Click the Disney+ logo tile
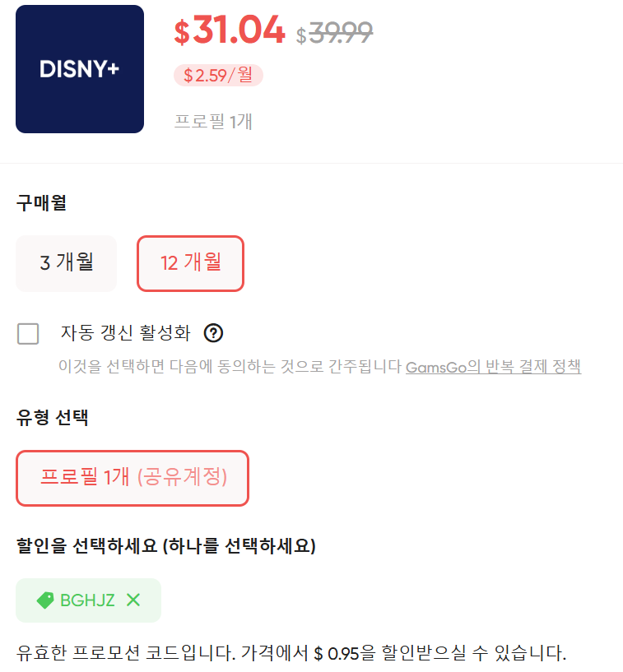 pyautogui.click(x=79, y=68)
